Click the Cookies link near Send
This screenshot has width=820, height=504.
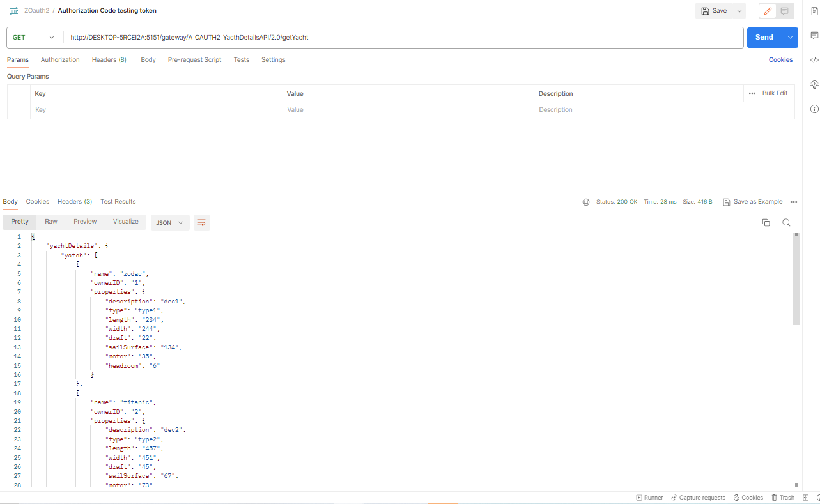(780, 60)
